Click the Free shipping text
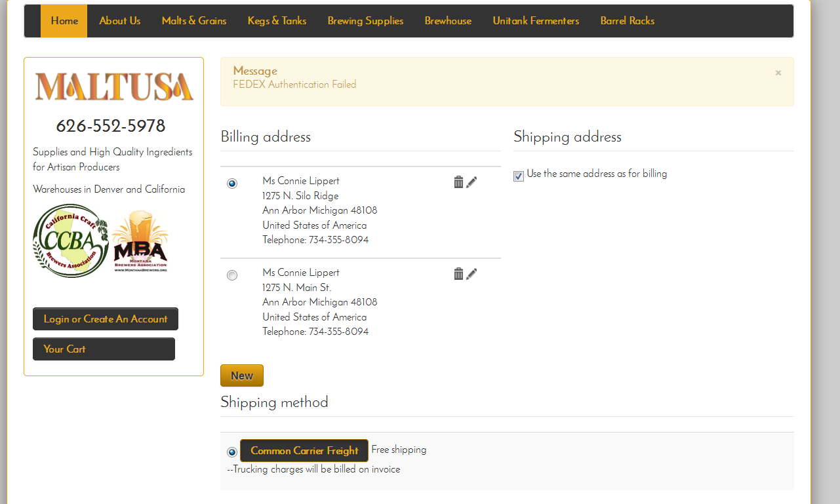The image size is (840, 504). [399, 450]
